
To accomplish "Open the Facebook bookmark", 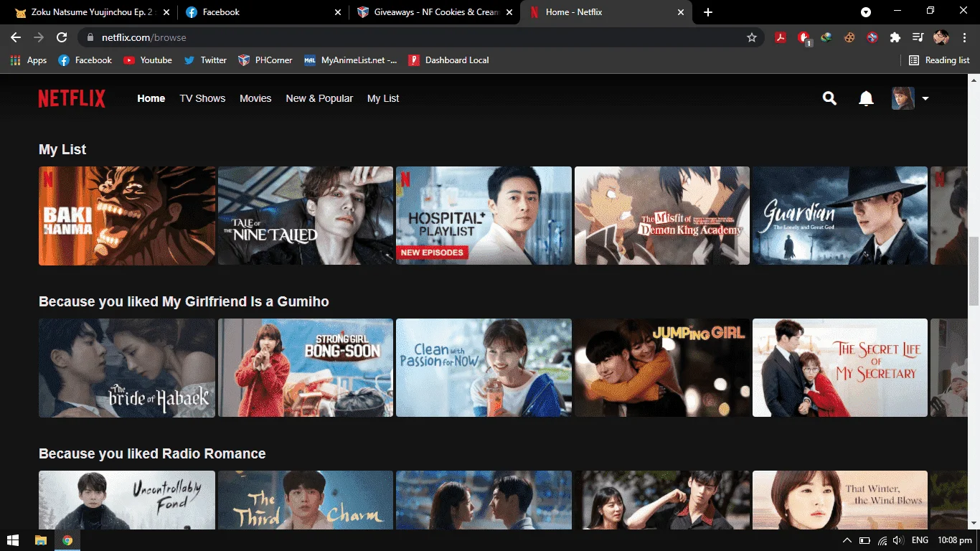I will [x=85, y=60].
